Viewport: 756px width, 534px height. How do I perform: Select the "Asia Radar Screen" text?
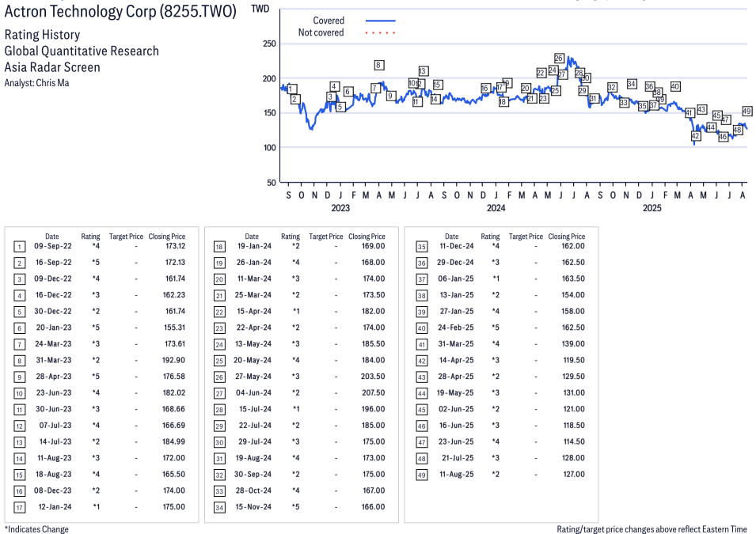52,67
